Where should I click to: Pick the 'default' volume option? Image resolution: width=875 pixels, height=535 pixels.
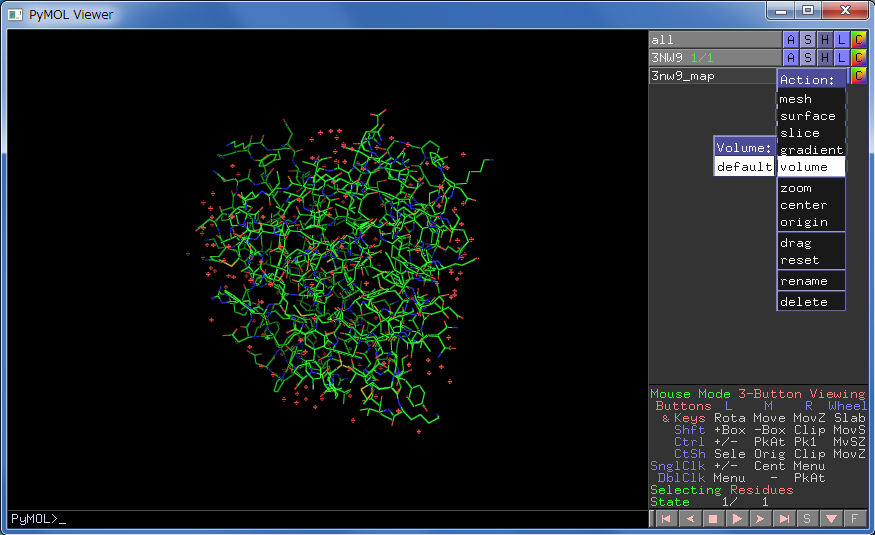[744, 167]
